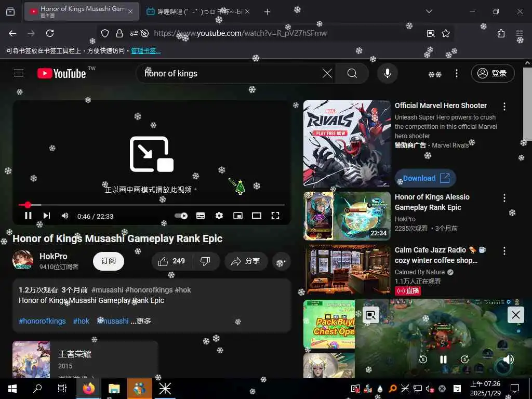Open options for Alessio Gameplay video

504,198
